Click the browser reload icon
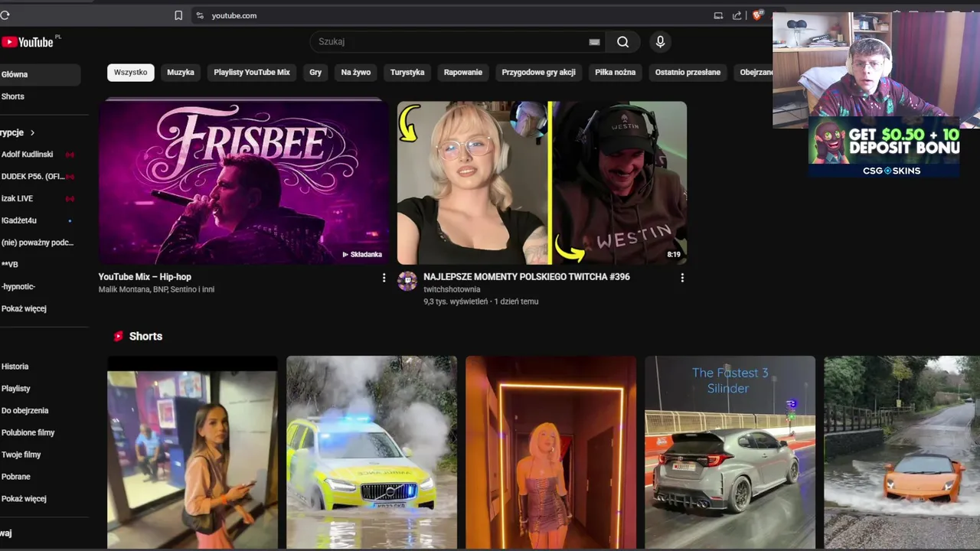Image resolution: width=980 pixels, height=551 pixels. pos(5,15)
